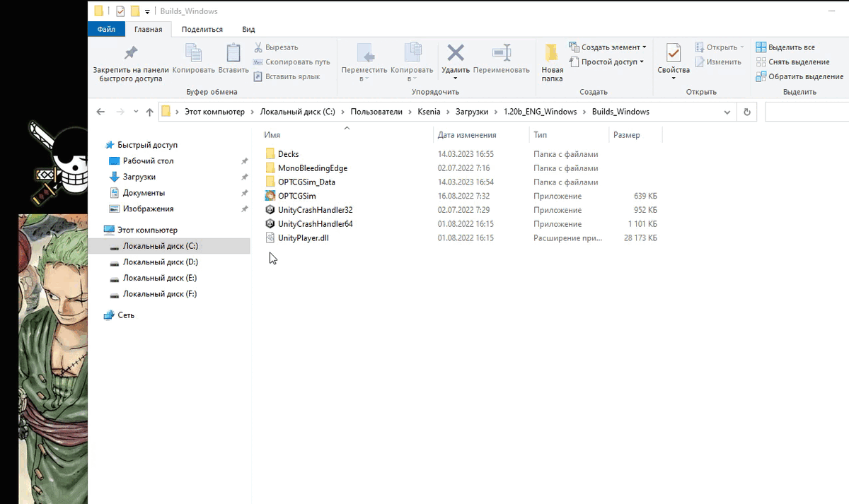849x504 pixels.
Task: Open Быстрый доступ in sidebar
Action: 146,145
